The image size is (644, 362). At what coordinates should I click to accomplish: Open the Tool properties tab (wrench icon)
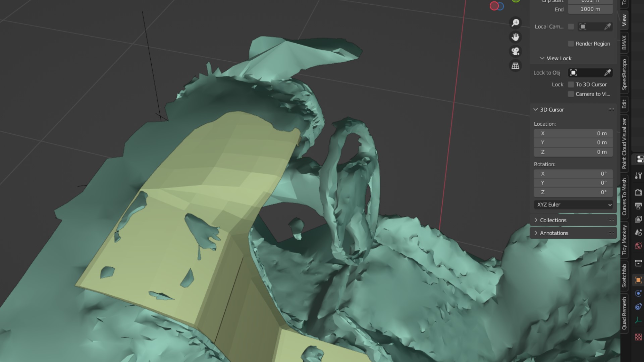point(638,176)
